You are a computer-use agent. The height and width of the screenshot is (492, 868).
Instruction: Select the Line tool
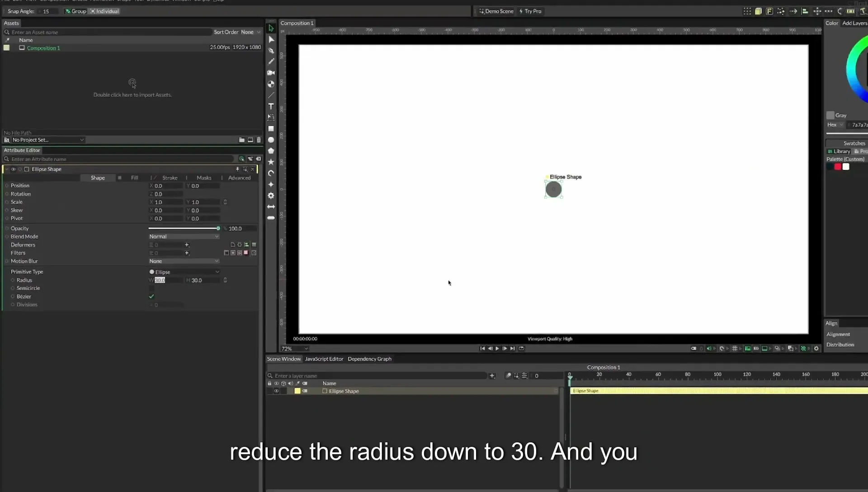tap(271, 95)
